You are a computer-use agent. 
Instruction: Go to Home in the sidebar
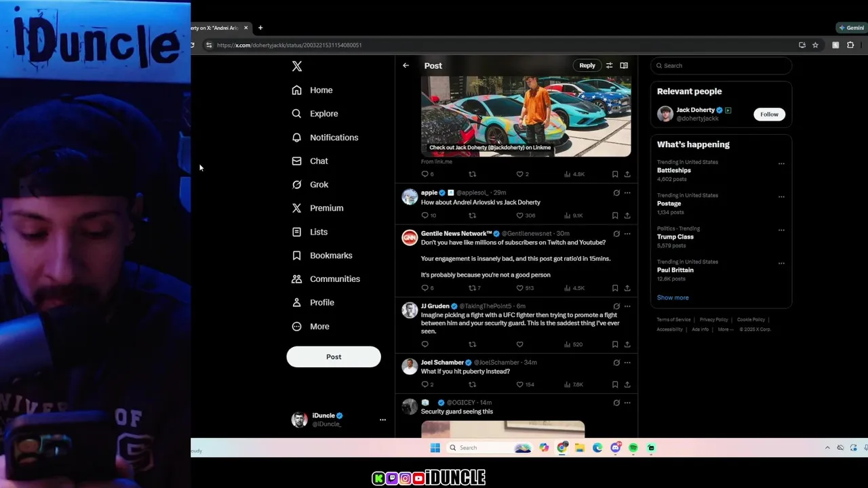[x=313, y=90]
